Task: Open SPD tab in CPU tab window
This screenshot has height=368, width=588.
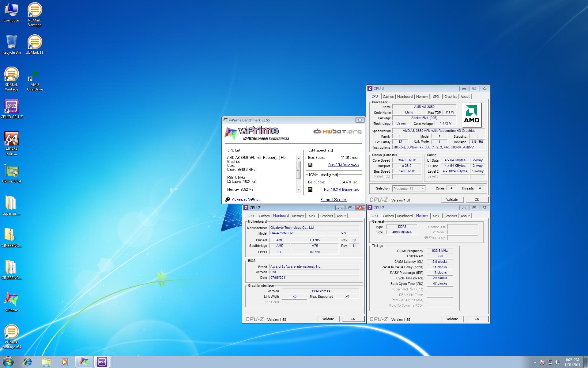Action: tap(436, 97)
